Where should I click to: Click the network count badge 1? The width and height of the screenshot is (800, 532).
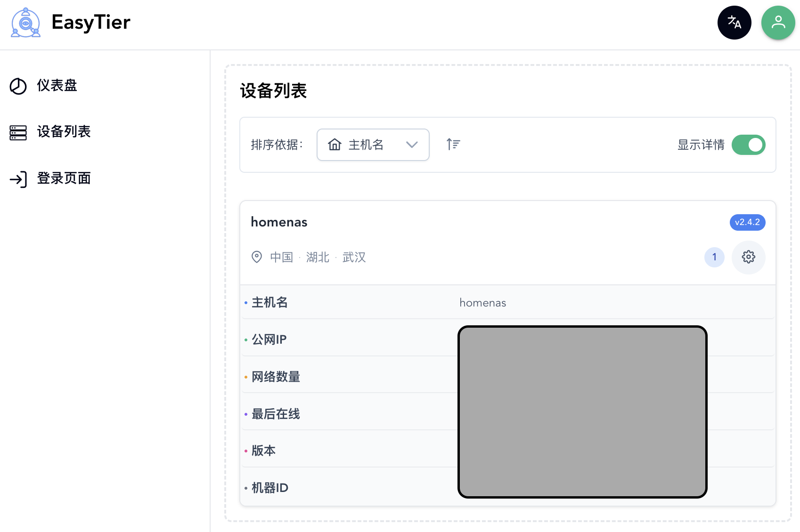point(714,257)
